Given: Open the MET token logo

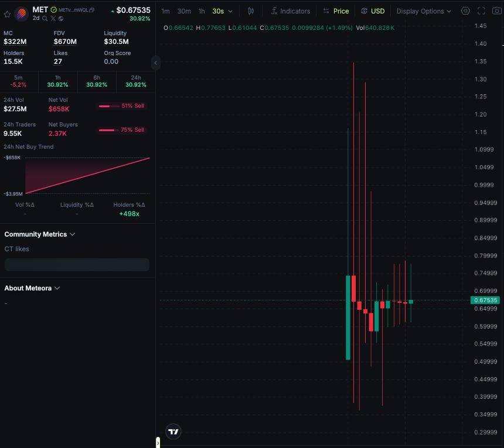Looking at the screenshot, I should [22, 14].
